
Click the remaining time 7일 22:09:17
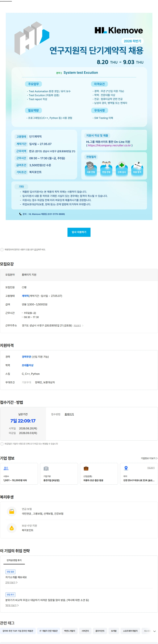coord(23,421)
